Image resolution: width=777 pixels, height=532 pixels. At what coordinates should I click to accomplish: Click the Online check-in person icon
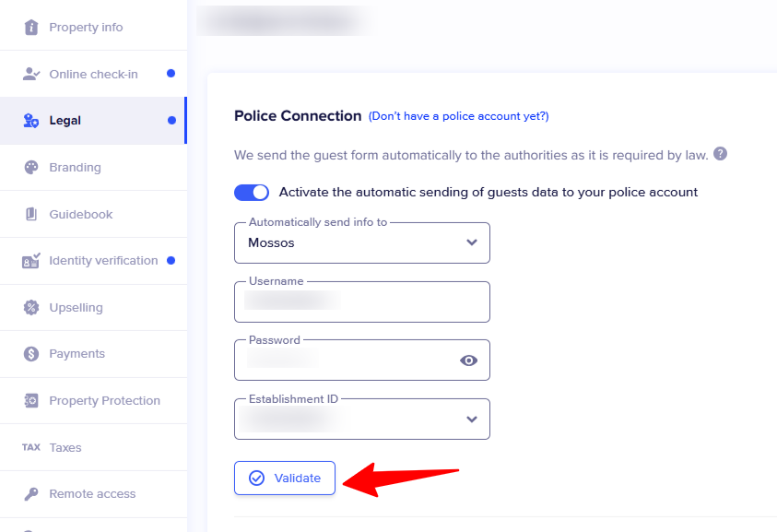tap(31, 74)
